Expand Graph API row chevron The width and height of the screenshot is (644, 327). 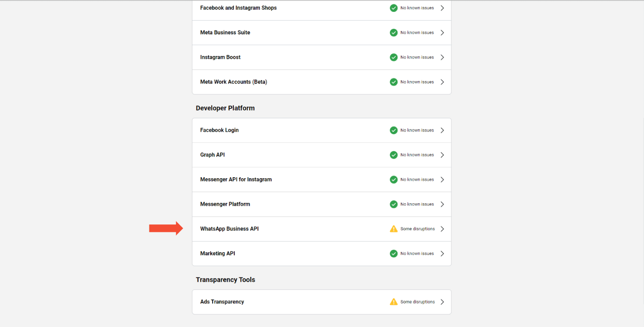coord(442,155)
